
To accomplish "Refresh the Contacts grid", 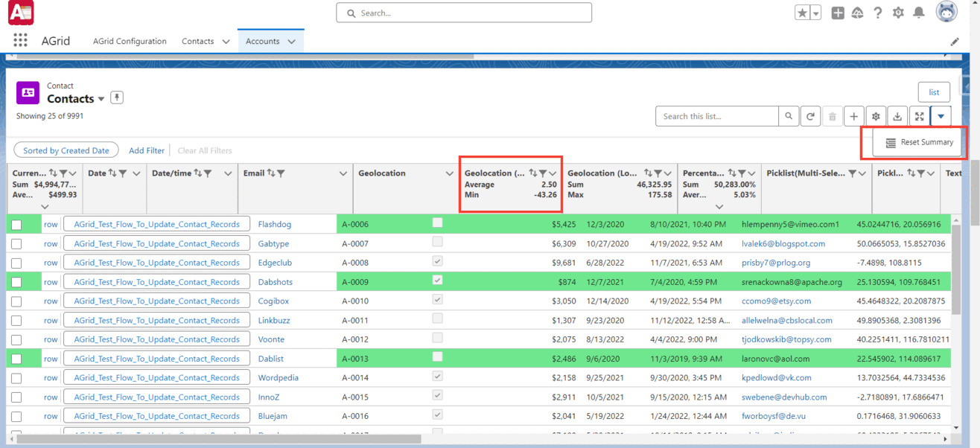I will [810, 116].
